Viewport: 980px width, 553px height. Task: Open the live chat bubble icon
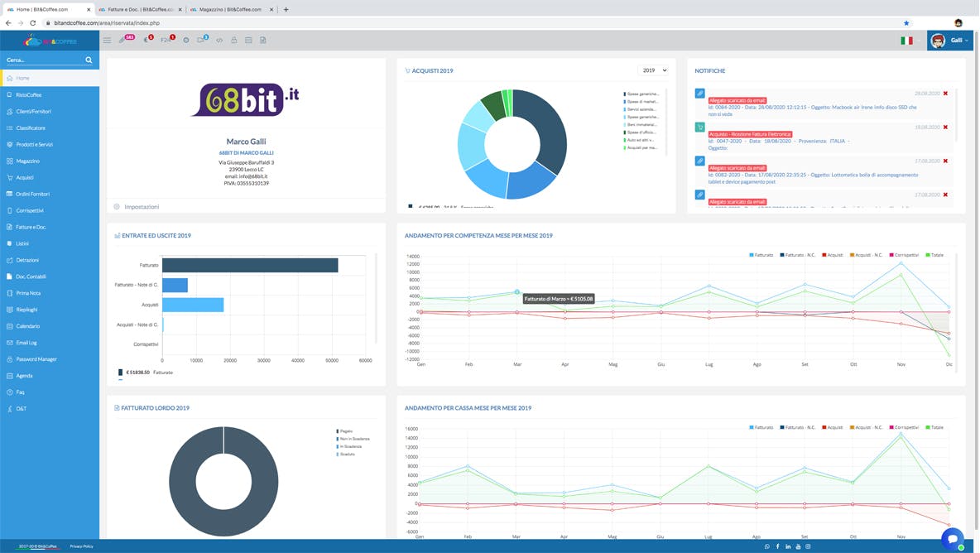(952, 536)
